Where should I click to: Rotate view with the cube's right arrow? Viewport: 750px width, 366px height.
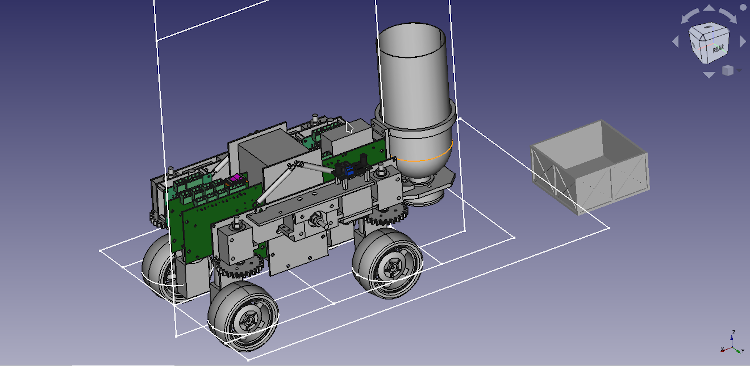743,42
